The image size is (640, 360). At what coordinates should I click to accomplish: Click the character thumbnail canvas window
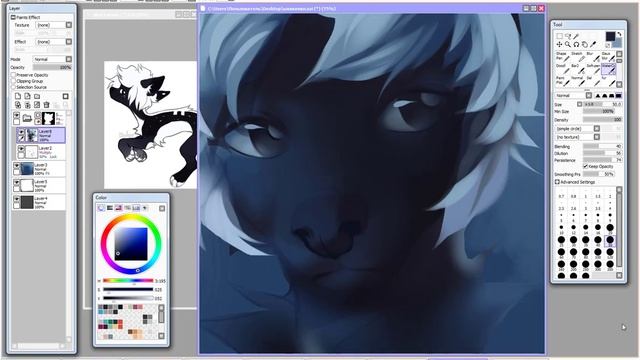coord(150,124)
